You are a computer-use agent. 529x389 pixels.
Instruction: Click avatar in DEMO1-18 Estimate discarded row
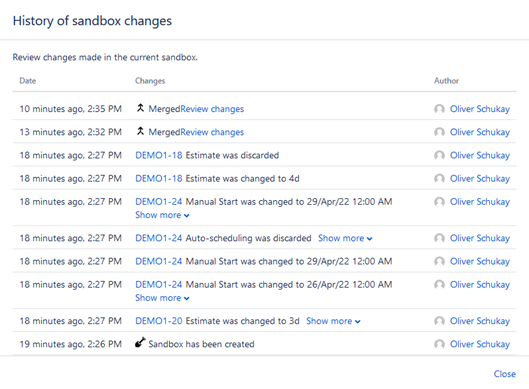click(x=439, y=155)
